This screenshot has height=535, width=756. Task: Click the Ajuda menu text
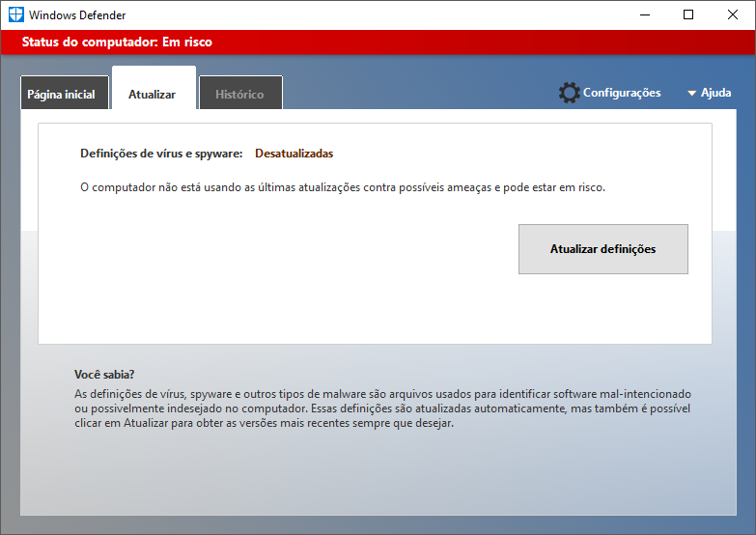pos(716,93)
